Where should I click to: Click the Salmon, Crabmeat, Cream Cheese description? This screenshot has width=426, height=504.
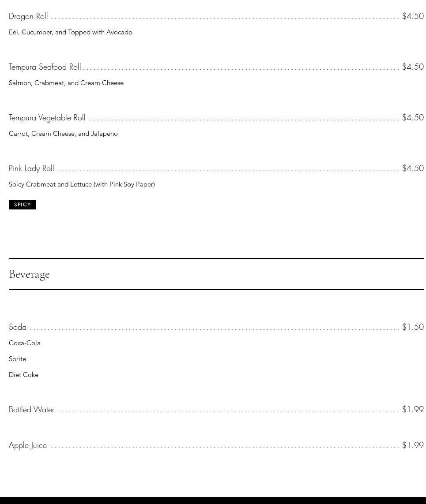point(66,83)
